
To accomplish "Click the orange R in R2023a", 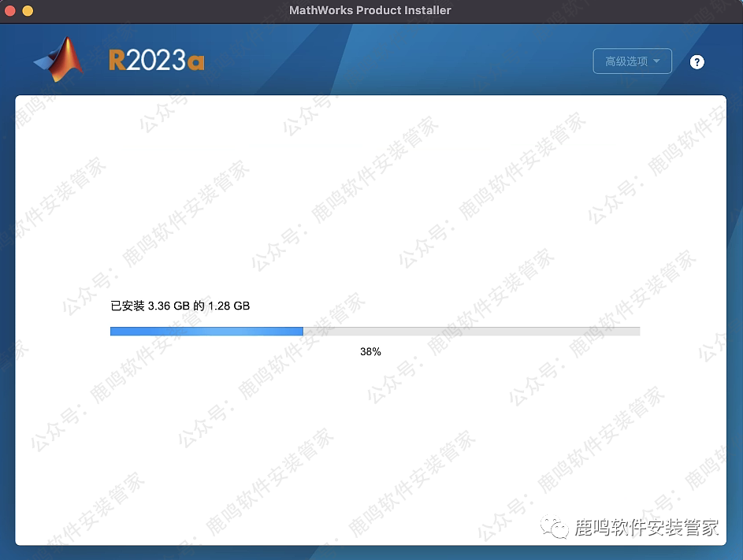I will (117, 61).
